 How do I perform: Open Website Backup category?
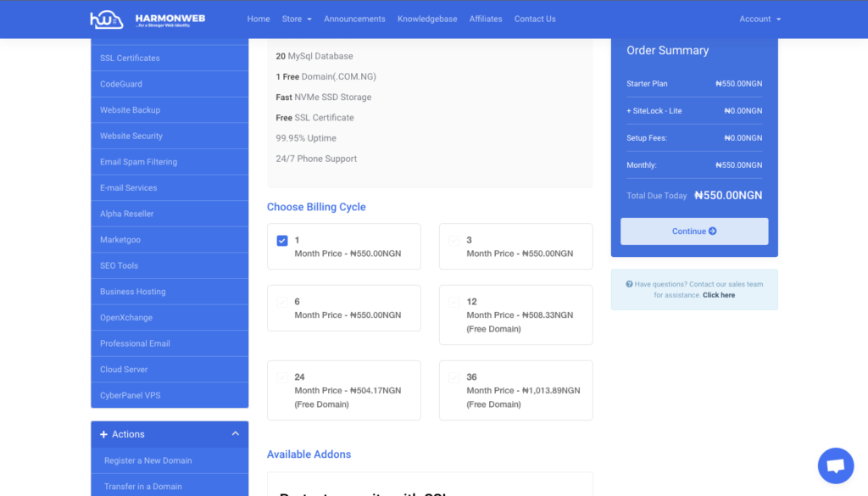click(x=170, y=110)
